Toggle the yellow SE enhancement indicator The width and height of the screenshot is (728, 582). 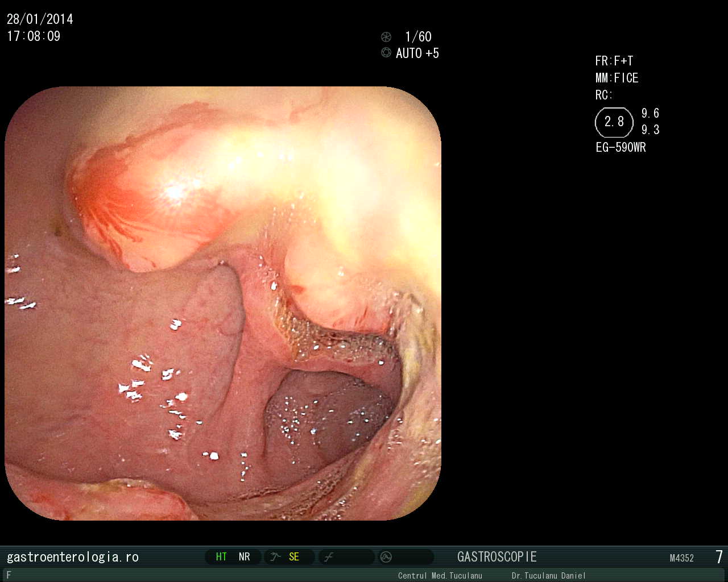tap(294, 557)
